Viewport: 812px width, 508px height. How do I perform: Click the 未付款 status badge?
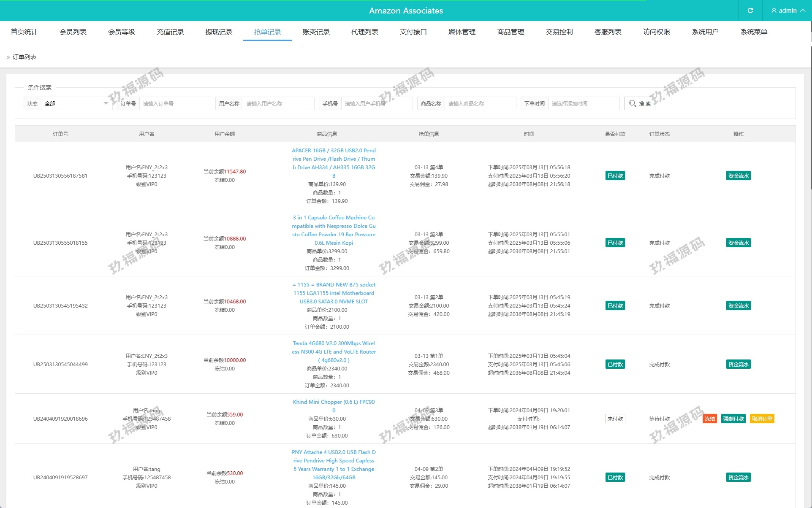coord(615,419)
